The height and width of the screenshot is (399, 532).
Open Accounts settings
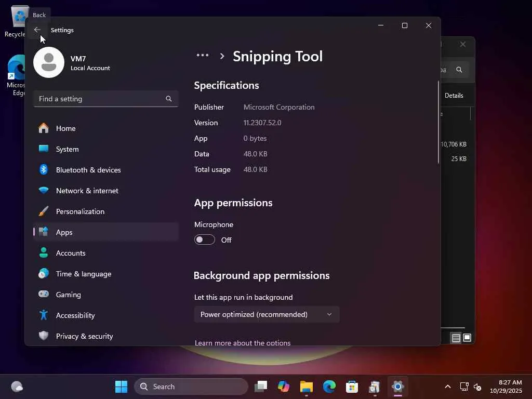(106, 253)
